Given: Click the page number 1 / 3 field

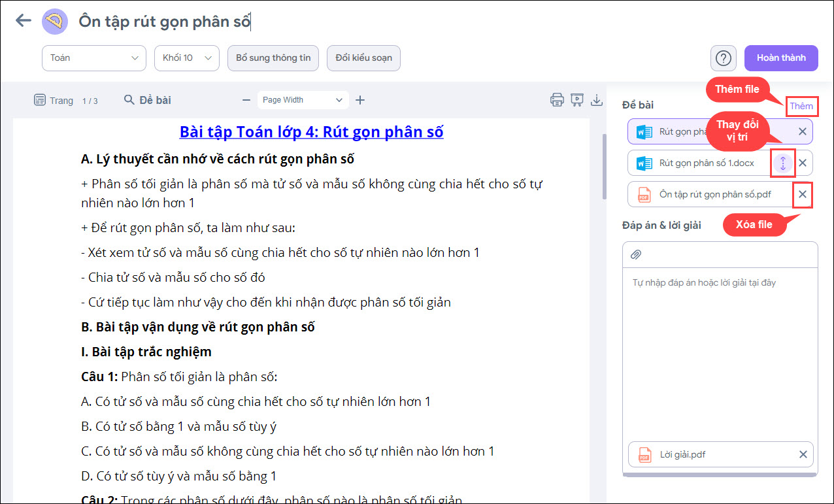Looking at the screenshot, I should click(x=90, y=101).
